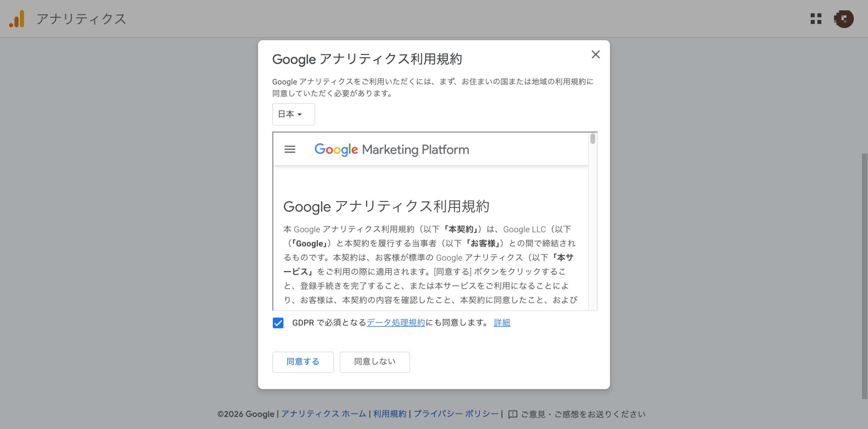Image resolution: width=868 pixels, height=429 pixels.
Task: Open the プライバシー ポリシー footer link
Action: 456,414
